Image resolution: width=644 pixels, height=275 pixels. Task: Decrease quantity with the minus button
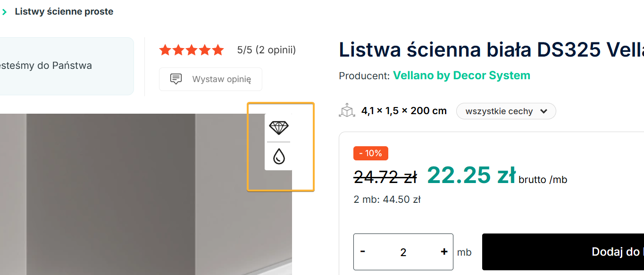[x=363, y=251]
